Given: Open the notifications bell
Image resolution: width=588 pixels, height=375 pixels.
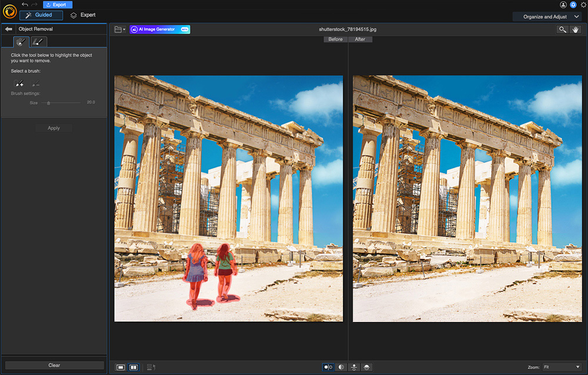Looking at the screenshot, I should coord(573,5).
